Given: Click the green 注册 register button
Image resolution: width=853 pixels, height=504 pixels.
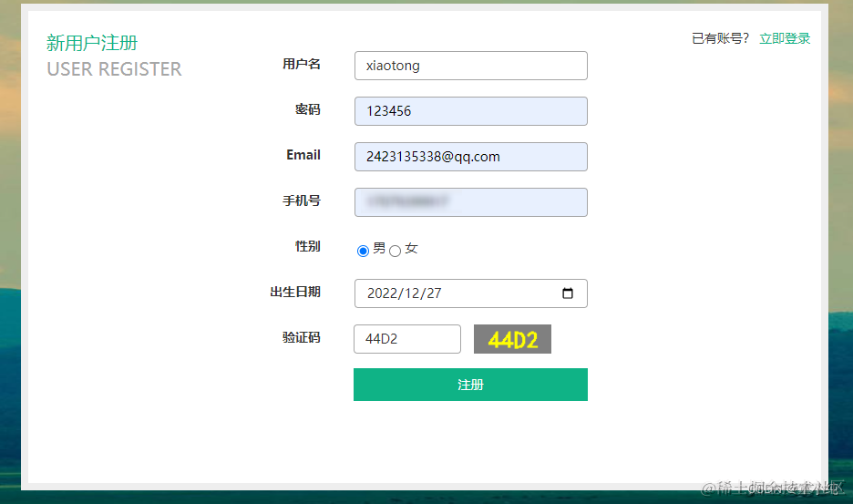Looking at the screenshot, I should coord(470,385).
